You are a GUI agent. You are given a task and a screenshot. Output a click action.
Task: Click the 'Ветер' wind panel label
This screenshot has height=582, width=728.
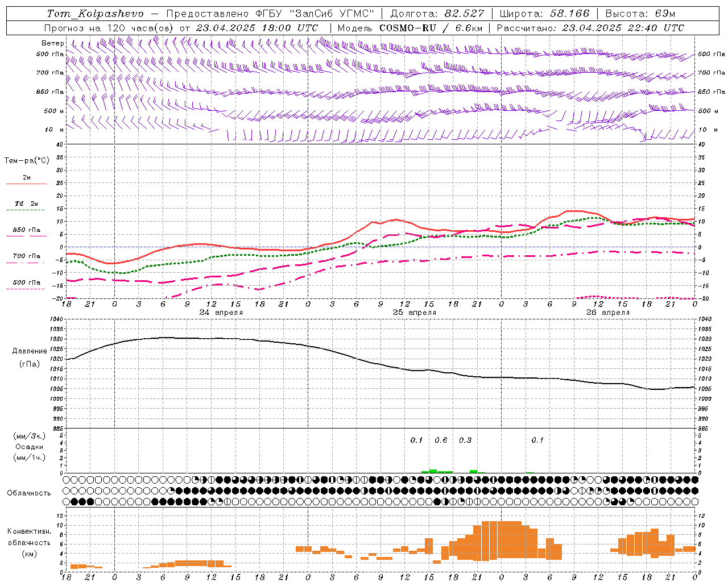(x=53, y=43)
